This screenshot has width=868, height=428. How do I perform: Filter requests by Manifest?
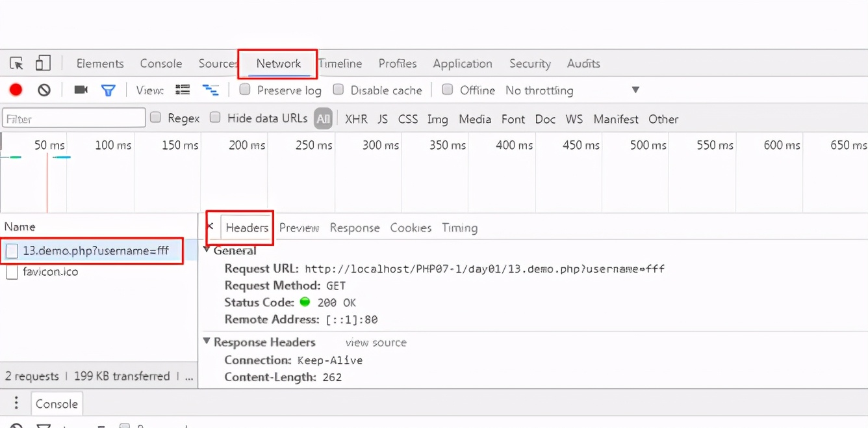click(616, 119)
